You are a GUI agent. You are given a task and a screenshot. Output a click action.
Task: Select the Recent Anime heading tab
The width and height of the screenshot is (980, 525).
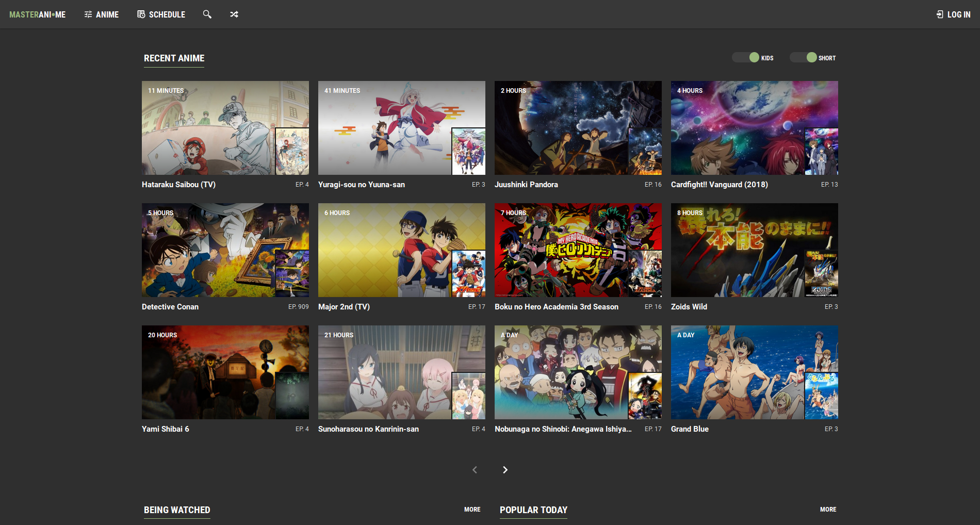click(x=174, y=58)
